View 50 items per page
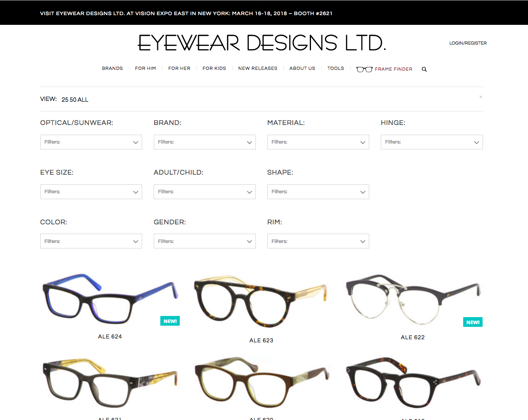This screenshot has width=528, height=420. coord(73,100)
